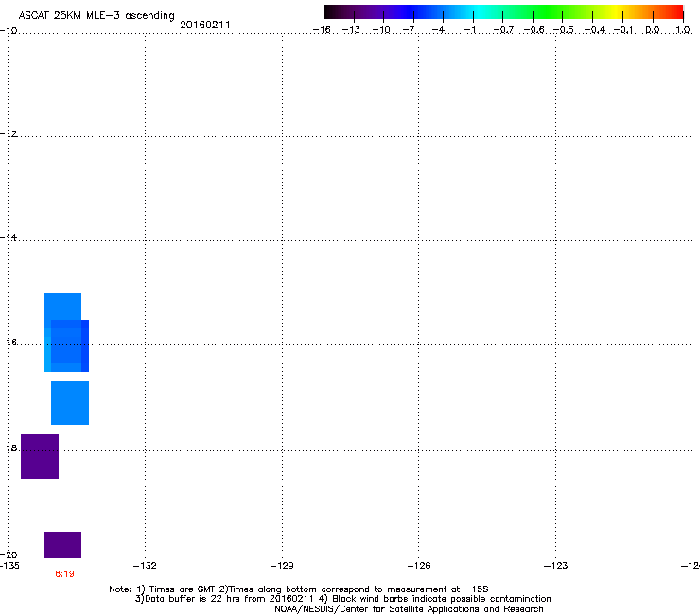Image resolution: width=700 pixels, height=615 pixels.
Task: Select the date label '20160211' under the title
Action: click(x=205, y=25)
